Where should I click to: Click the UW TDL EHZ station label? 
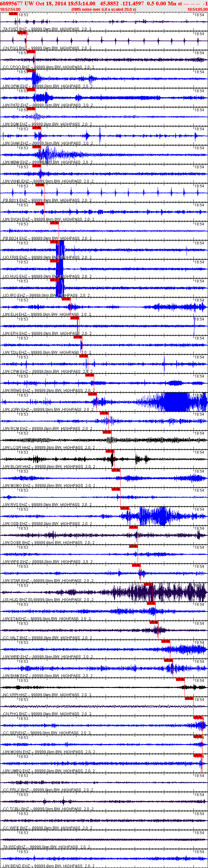coord(15,353)
